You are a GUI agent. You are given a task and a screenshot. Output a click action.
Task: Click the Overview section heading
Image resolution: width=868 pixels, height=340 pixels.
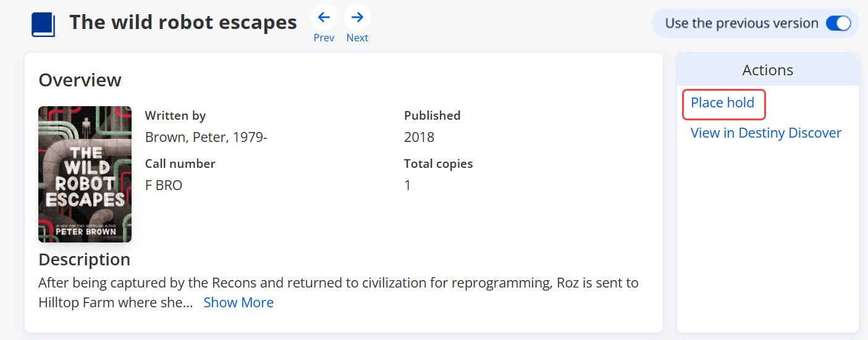pyautogui.click(x=80, y=80)
